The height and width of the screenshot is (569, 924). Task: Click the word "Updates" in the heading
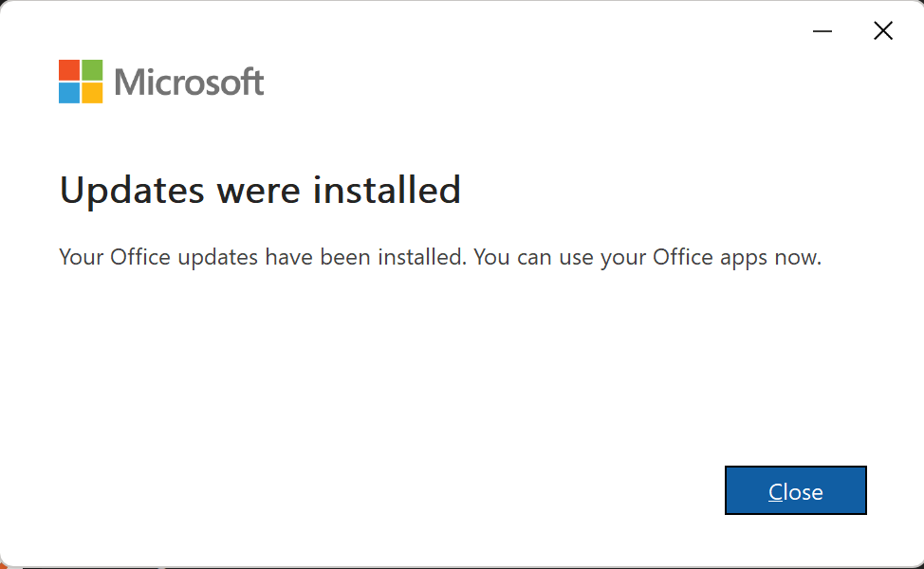132,191
